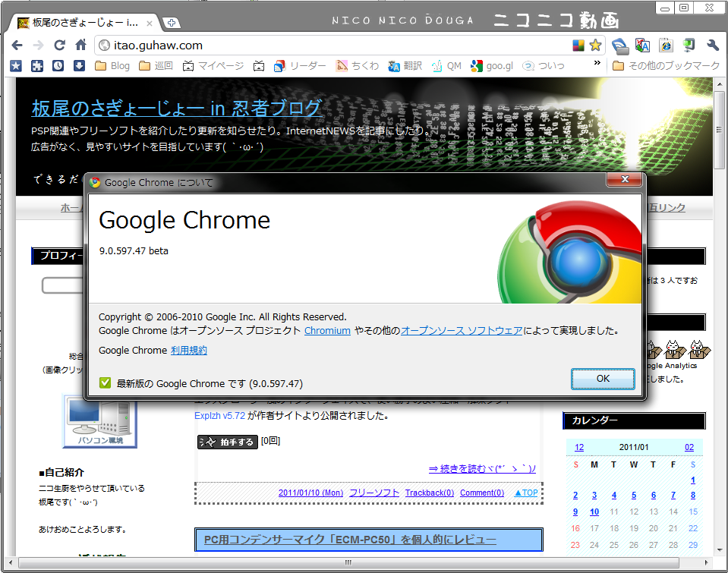This screenshot has height=573, width=728.
Task: Click the puzzle piece bookmark icon
Action: pos(37,66)
